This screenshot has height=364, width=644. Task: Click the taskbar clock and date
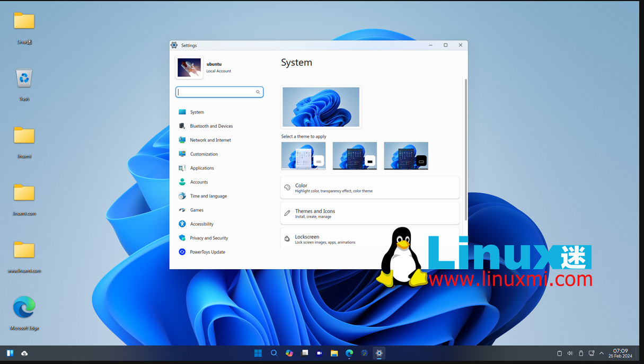coord(620,353)
